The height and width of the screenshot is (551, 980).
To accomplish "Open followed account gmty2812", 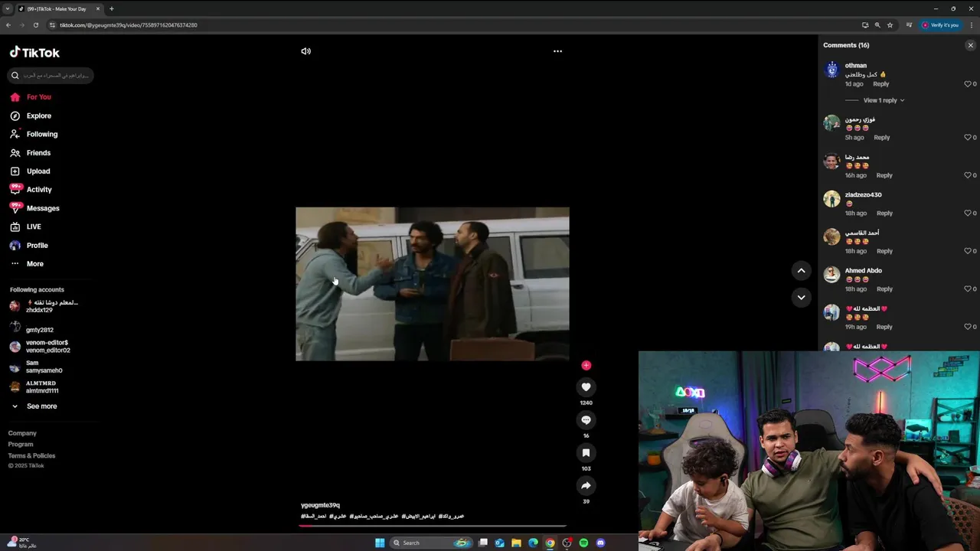I will click(40, 330).
